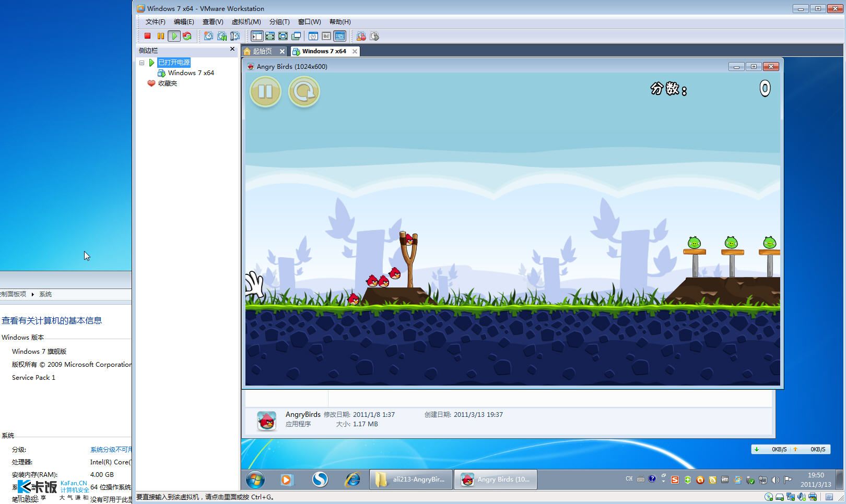The width and height of the screenshot is (846, 504).
Task: Click the Action Center flag tray icon
Action: point(788,480)
